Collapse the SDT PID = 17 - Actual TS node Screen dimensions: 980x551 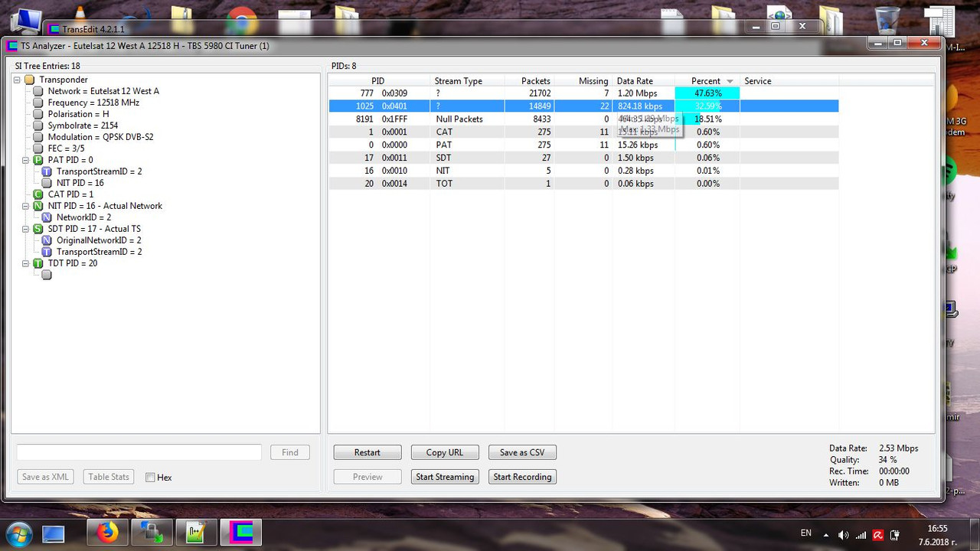(25, 229)
